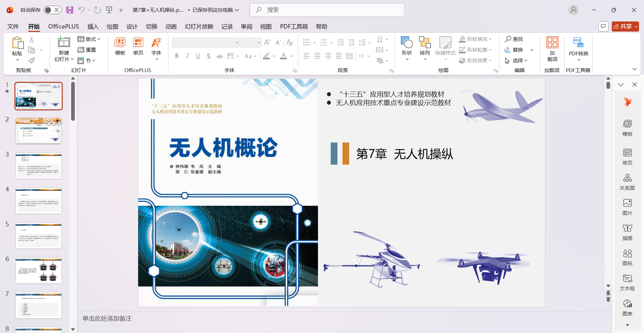644x333 pixels.
Task: Toggle Italic formatting
Action: (x=187, y=56)
